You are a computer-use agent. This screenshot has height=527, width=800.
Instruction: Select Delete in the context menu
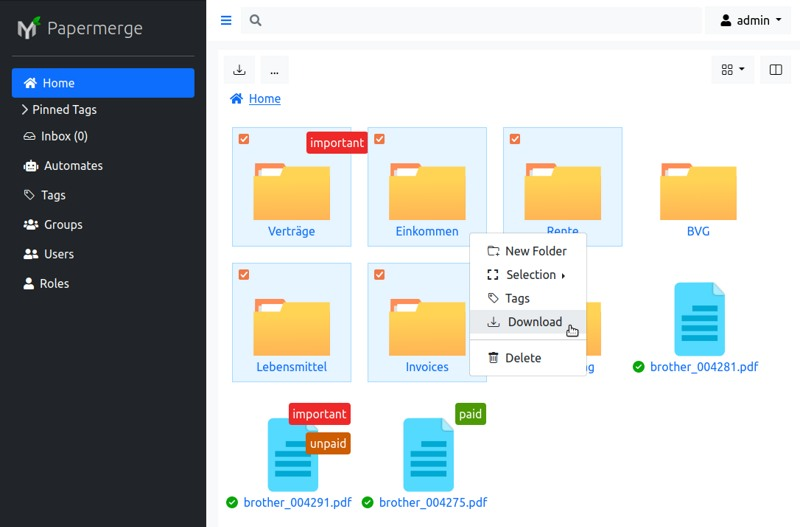tap(523, 358)
